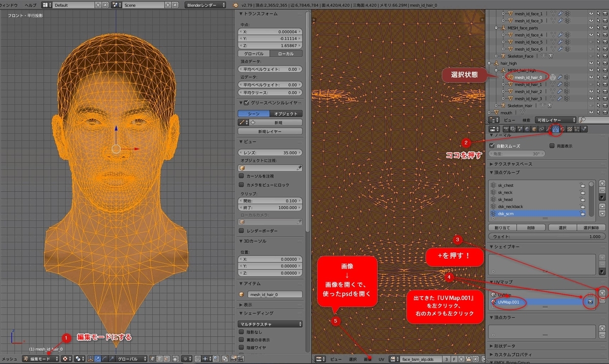
Task: Switch grease pencil to オブジェクト tab
Action: (286, 114)
